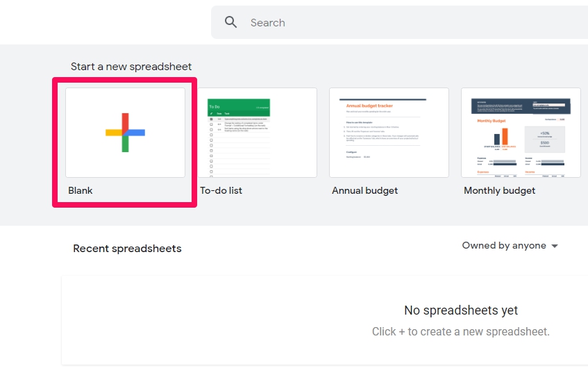
Task: Open the Annual budget template thumbnail
Action: point(389,133)
